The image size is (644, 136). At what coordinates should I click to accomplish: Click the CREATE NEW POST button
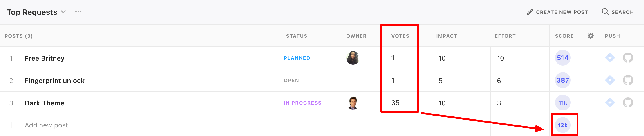[557, 12]
